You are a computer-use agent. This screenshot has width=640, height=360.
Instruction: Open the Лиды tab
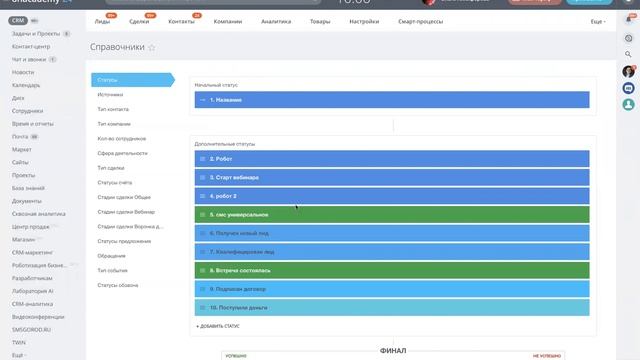pos(102,21)
